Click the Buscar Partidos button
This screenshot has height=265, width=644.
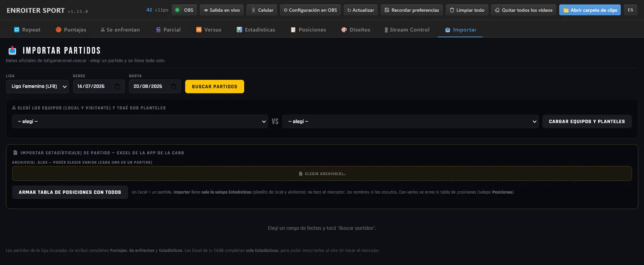tap(215, 87)
